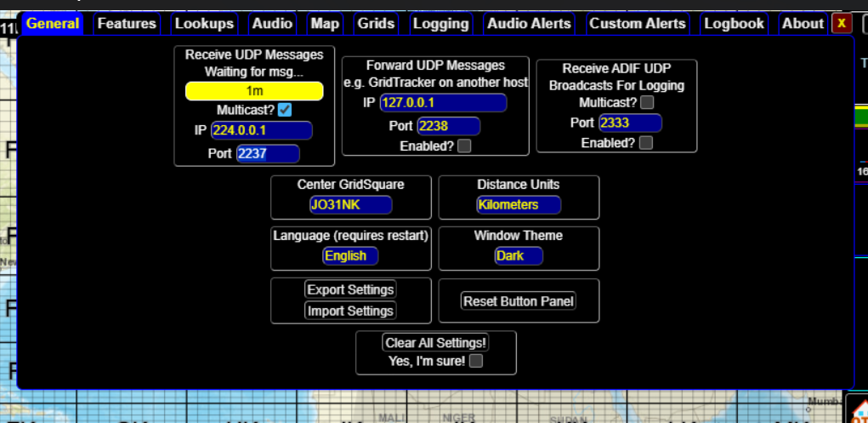Click the Center GridSquare field JO31NK
The width and height of the screenshot is (868, 423).
click(350, 205)
